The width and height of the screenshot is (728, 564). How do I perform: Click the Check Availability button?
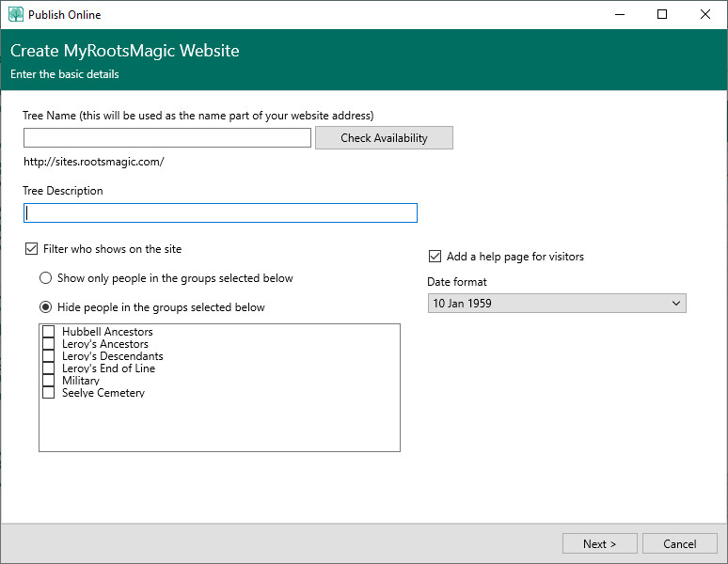point(384,138)
